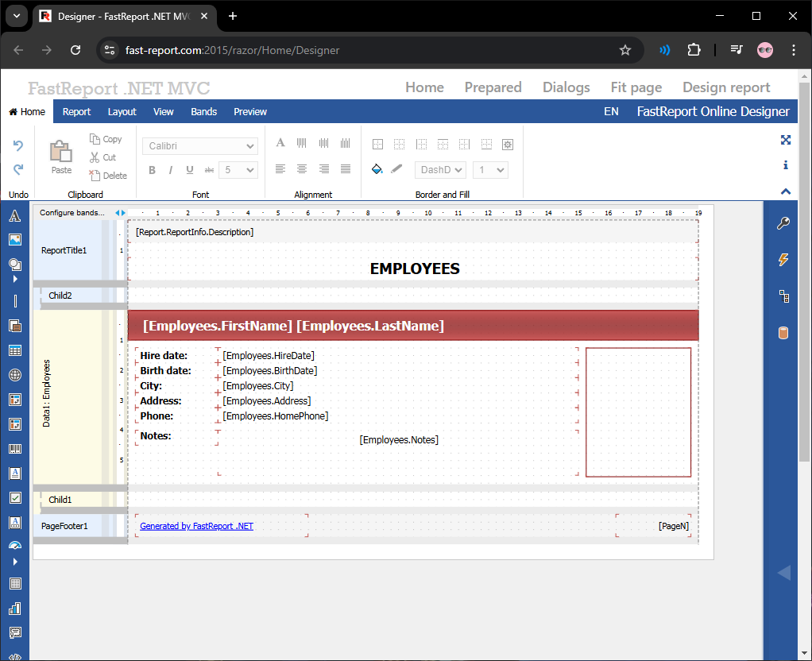This screenshot has width=812, height=661.
Task: Switch to the Layout ribbon tab
Action: [x=122, y=111]
